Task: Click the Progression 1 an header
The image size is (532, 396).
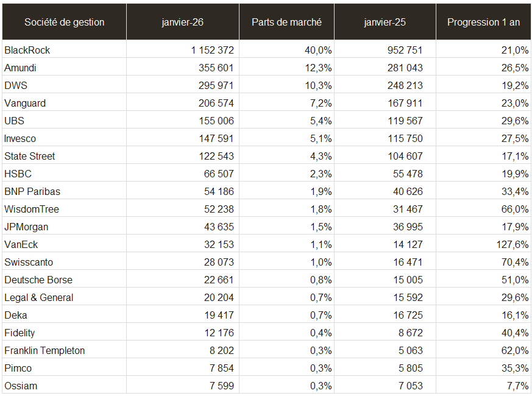Action: [483, 22]
